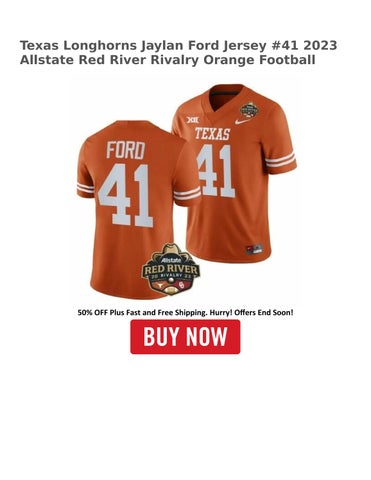The image size is (371, 480).
Task: Click the Nike swoosh on the jersey front
Action: (242, 121)
